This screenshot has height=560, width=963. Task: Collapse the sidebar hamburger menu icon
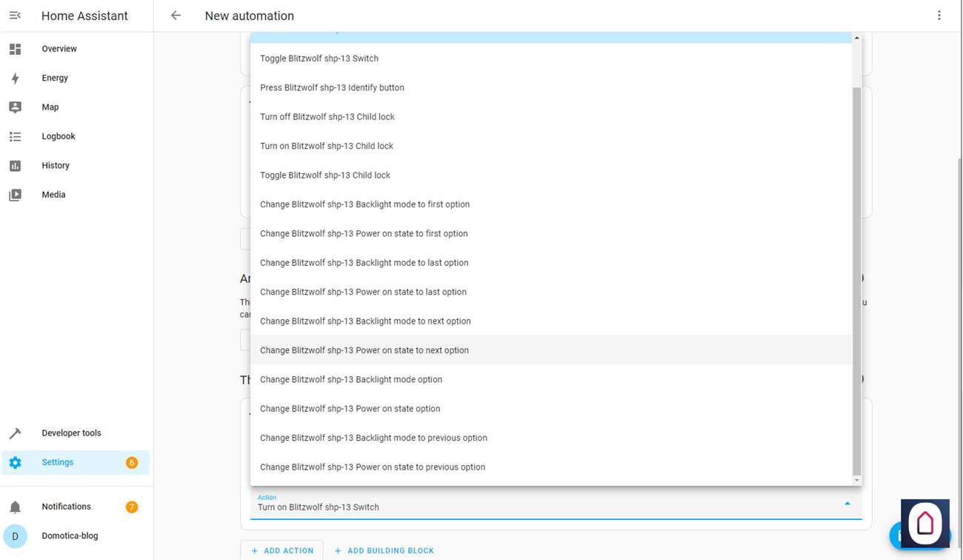pyautogui.click(x=15, y=16)
